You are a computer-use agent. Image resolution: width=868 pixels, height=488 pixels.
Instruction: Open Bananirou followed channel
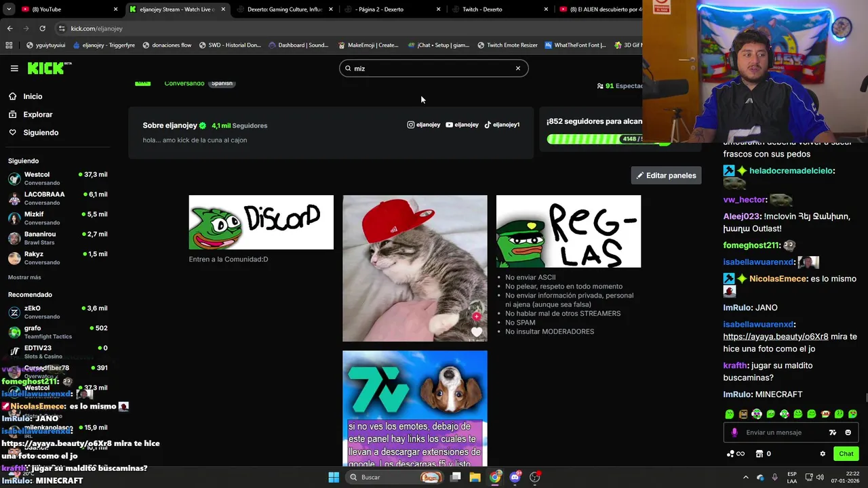[x=58, y=238]
